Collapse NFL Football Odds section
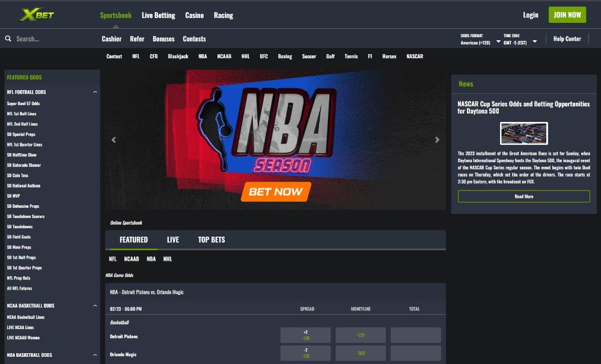601x364 pixels. tap(95, 92)
